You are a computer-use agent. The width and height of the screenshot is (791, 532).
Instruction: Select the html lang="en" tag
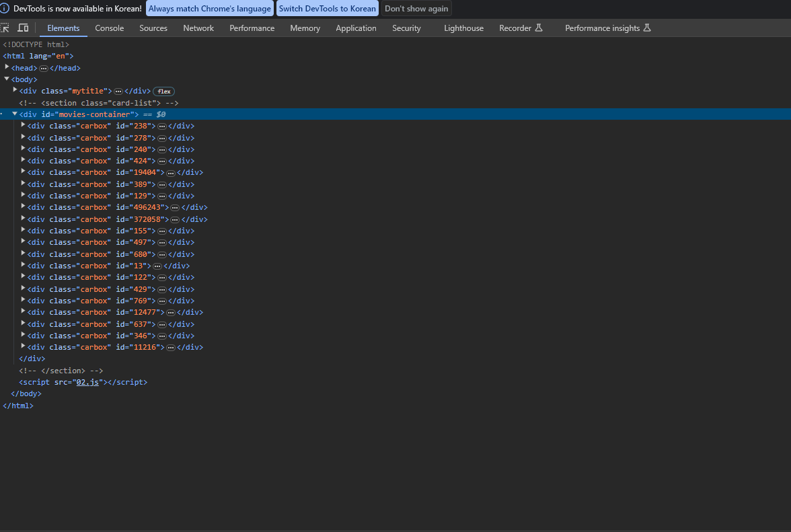pyautogui.click(x=38, y=56)
